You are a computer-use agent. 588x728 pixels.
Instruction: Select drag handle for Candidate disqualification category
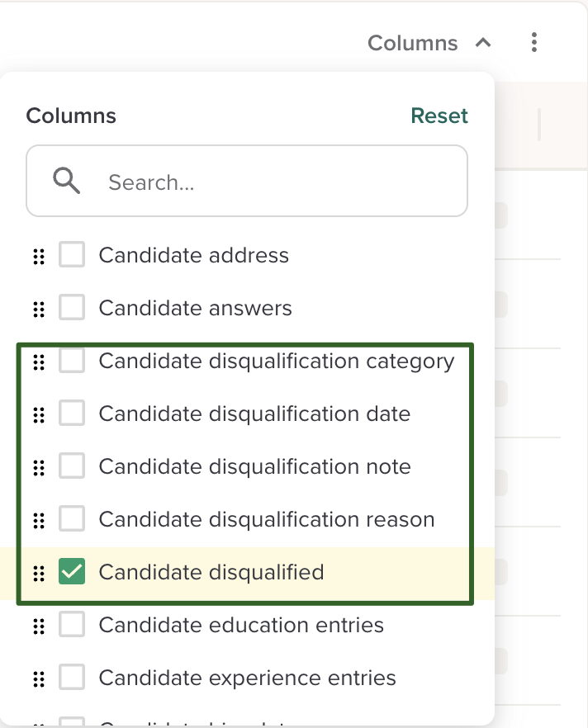pyautogui.click(x=38, y=362)
